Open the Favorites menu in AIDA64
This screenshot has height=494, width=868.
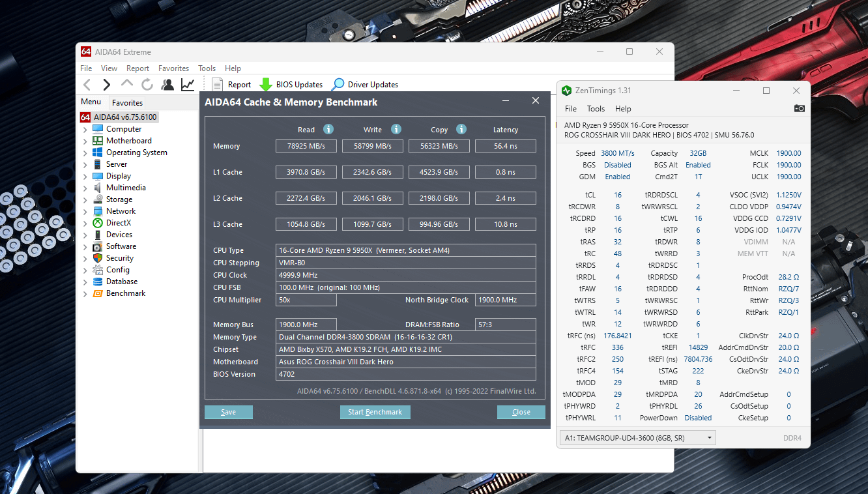coord(173,68)
